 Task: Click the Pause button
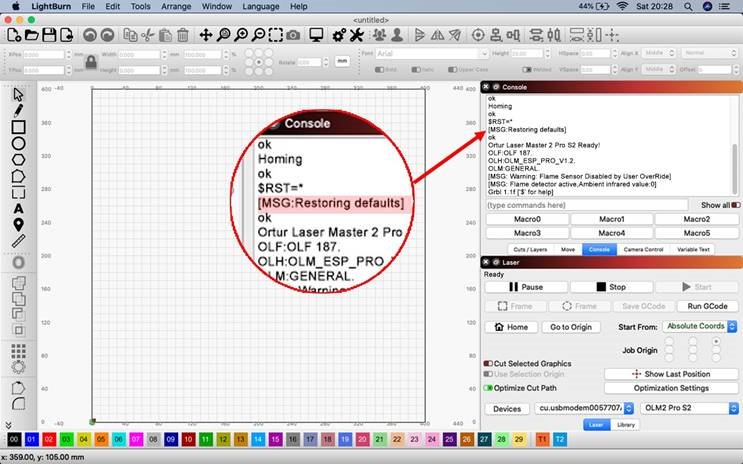point(526,287)
